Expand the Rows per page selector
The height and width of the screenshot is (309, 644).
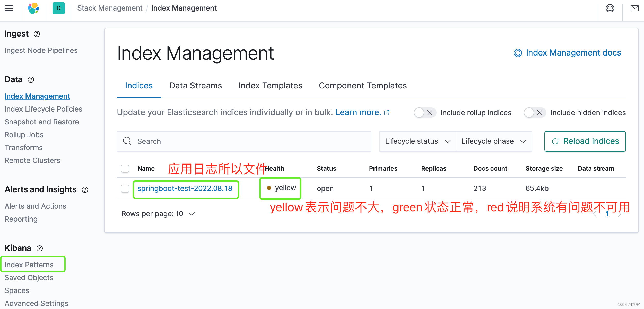(x=158, y=214)
